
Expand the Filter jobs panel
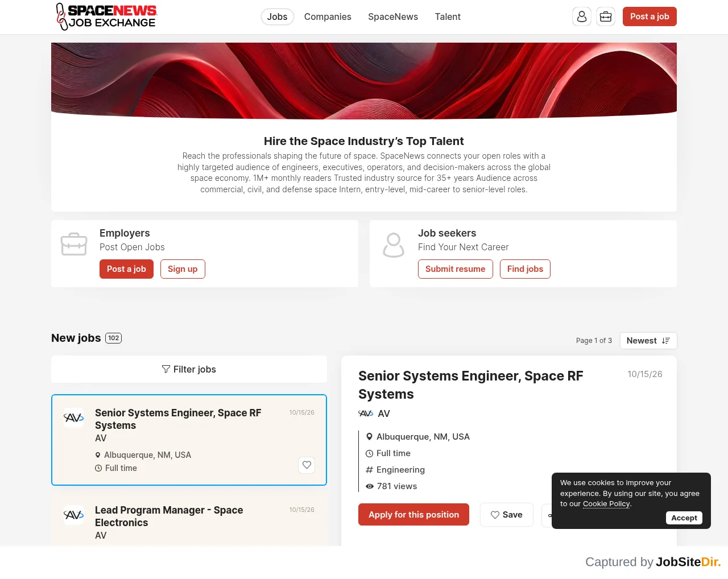pyautogui.click(x=189, y=369)
